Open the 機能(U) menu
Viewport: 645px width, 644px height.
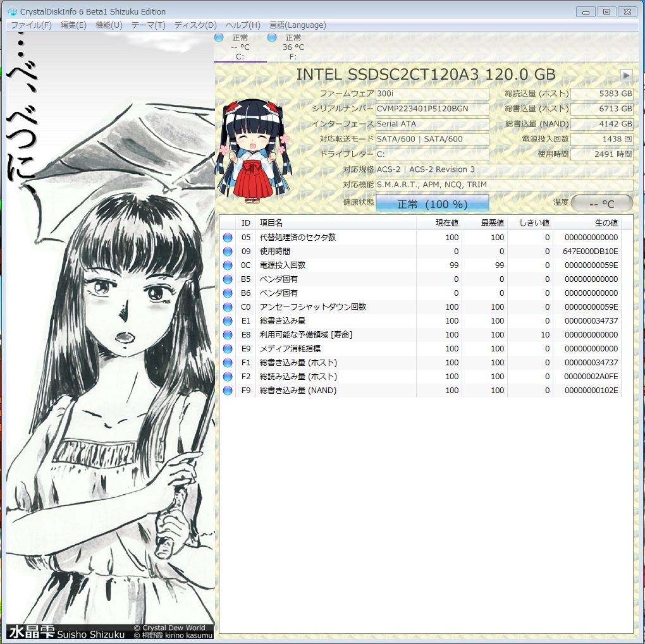tap(109, 25)
